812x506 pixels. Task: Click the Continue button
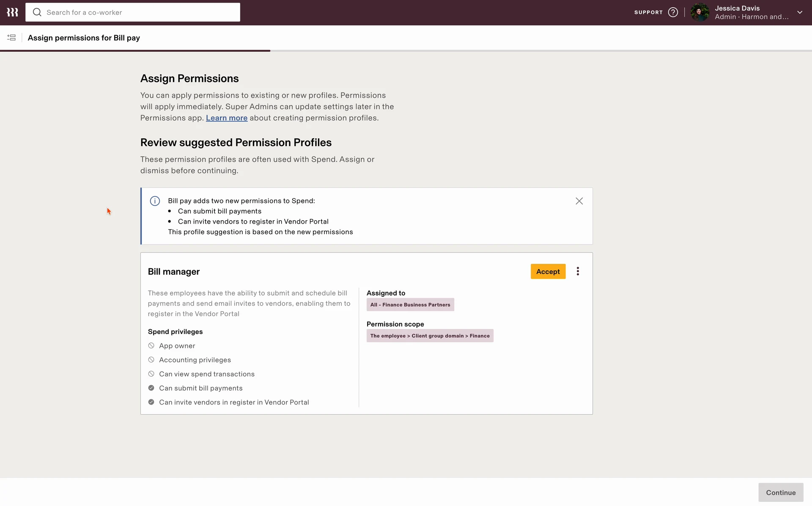point(781,492)
